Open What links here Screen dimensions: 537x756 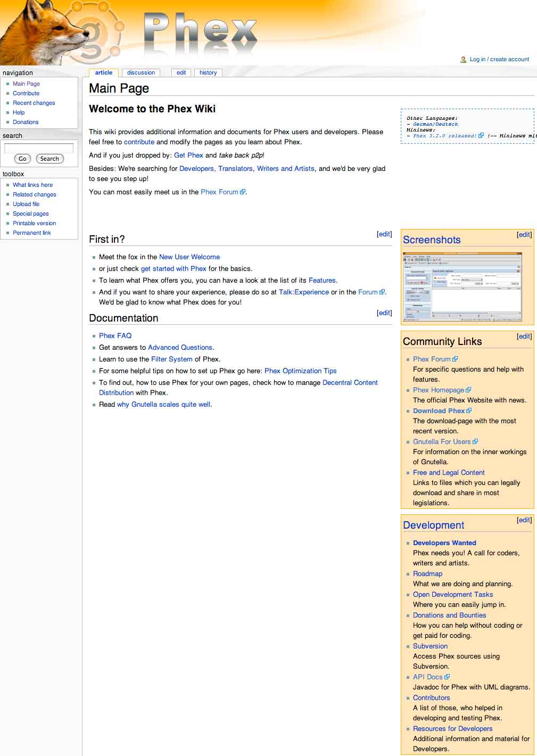tap(32, 185)
